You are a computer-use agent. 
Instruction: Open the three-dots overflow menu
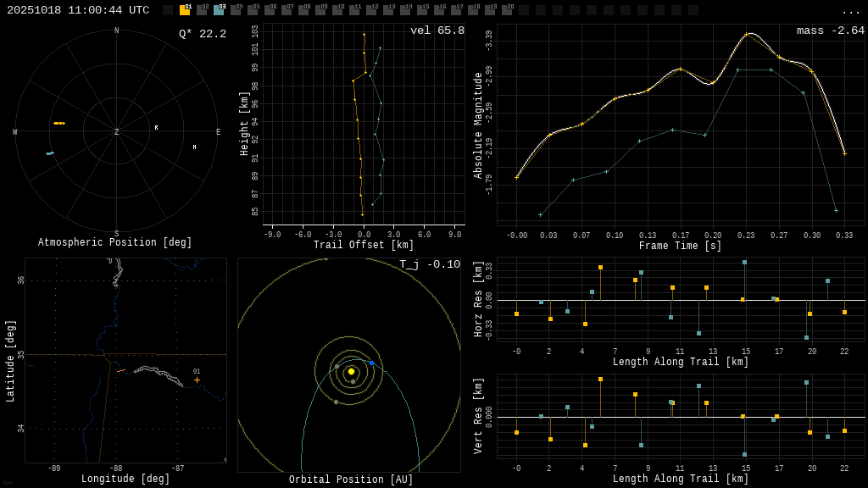point(850,11)
